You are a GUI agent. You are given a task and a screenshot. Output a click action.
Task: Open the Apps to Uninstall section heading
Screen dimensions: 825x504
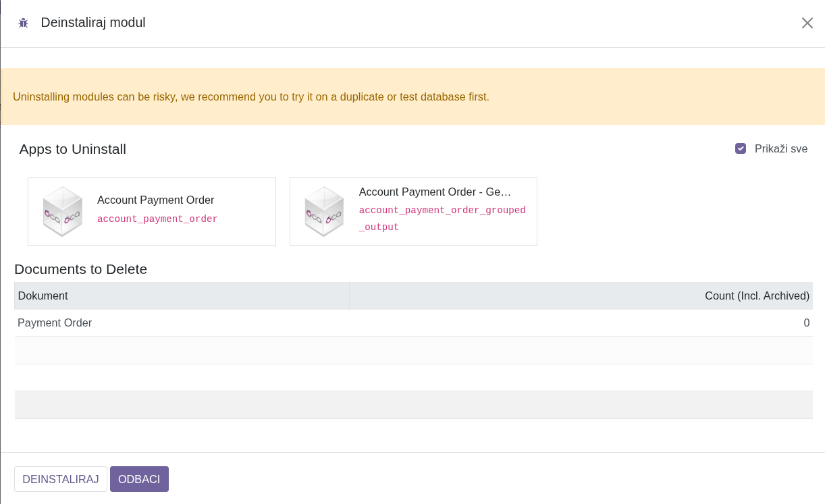pos(72,149)
